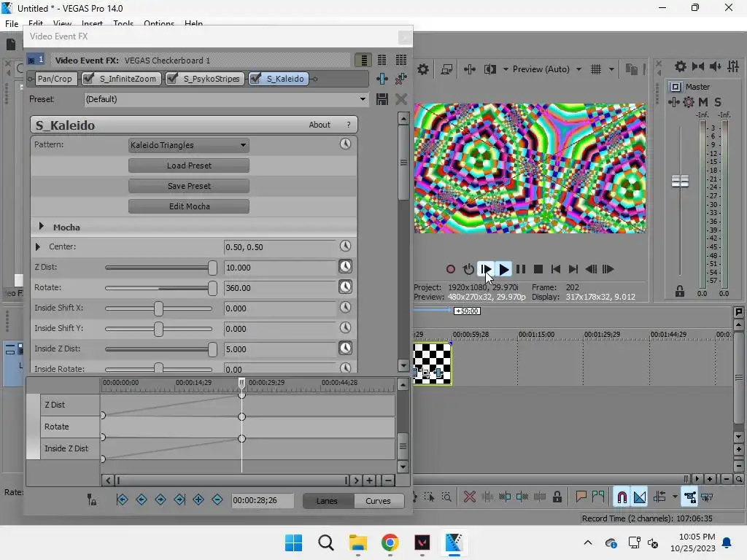Toggle the S_PsykoStripes effect checkbox

click(x=172, y=79)
